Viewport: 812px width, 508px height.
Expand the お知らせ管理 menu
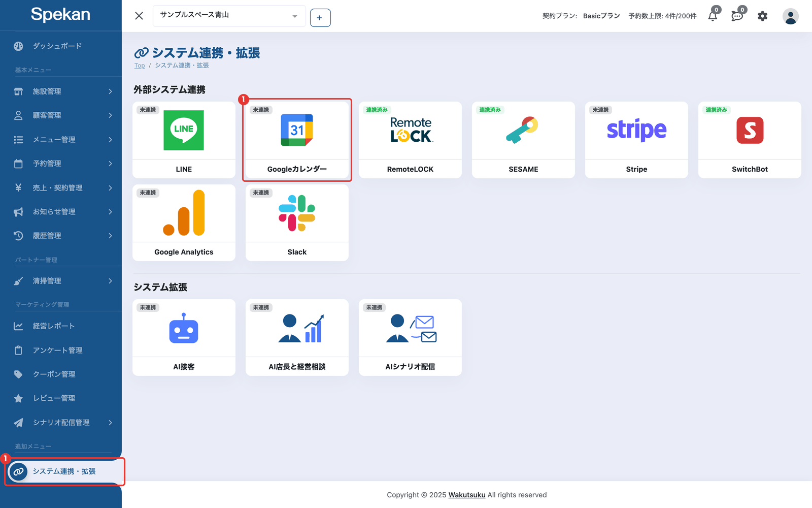tap(61, 212)
